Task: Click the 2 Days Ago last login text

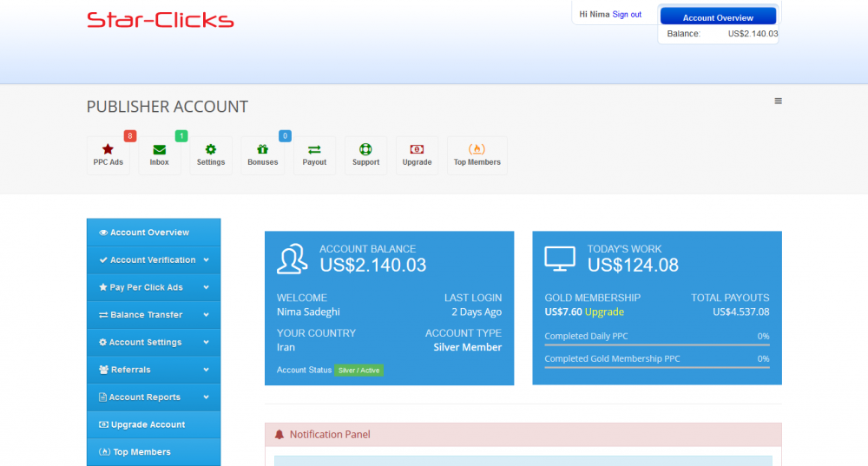Action: point(476,312)
